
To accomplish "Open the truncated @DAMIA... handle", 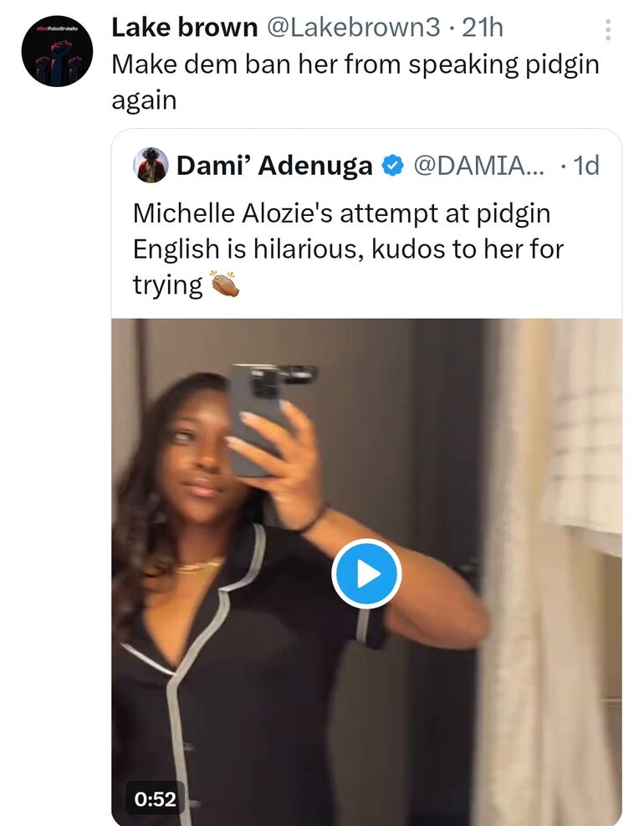I will (478, 166).
